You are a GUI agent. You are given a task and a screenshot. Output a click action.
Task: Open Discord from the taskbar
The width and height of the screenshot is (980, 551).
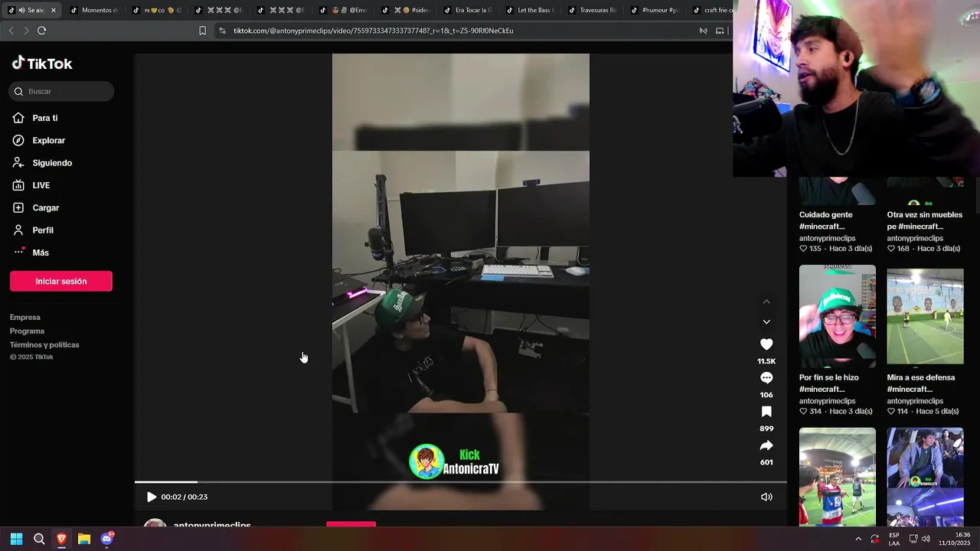coord(106,539)
